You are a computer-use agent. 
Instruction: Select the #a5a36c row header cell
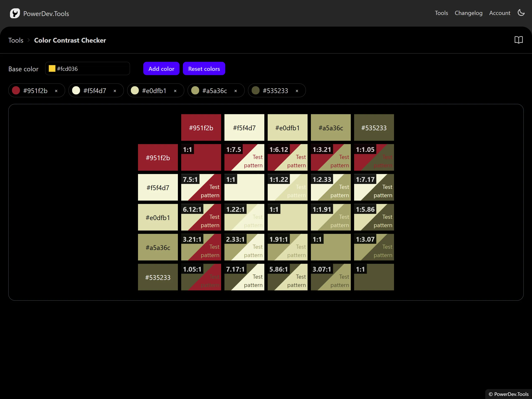pos(158,247)
